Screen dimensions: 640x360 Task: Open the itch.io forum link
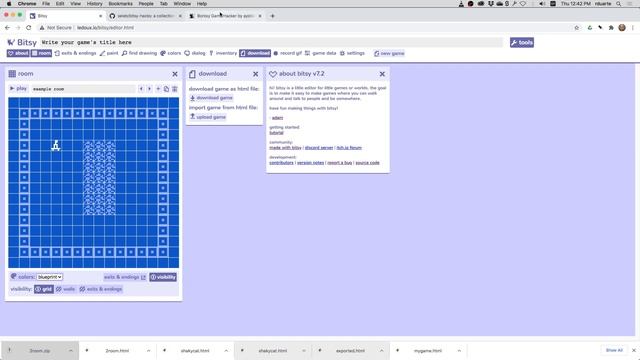[349, 148]
